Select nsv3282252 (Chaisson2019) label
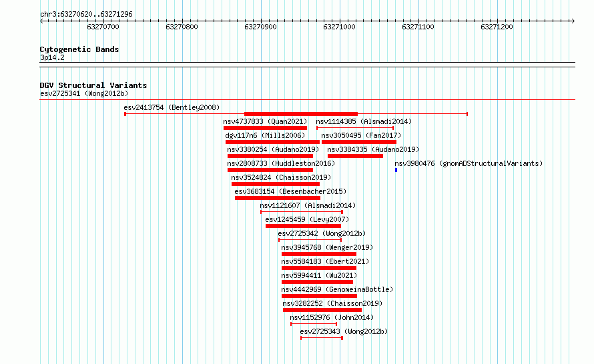The width and height of the screenshot is (594, 364). pos(332,303)
